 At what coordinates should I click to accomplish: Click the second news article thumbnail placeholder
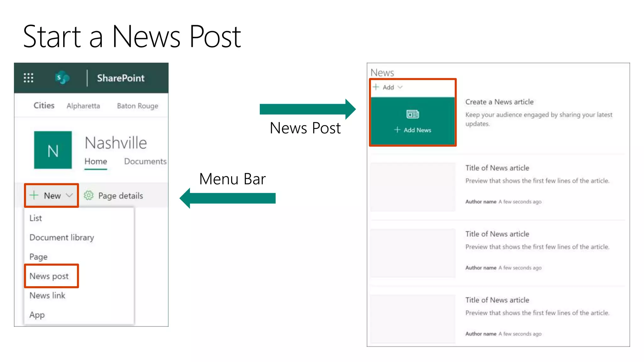click(413, 253)
